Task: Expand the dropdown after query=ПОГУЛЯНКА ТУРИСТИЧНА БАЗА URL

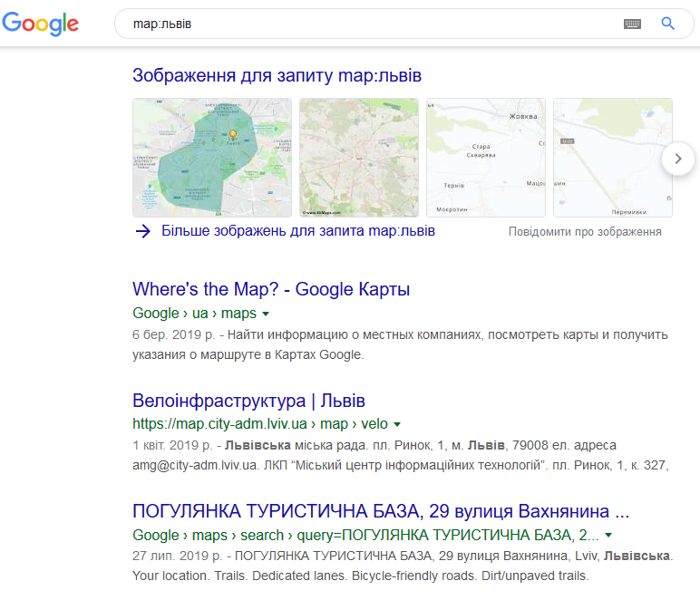Action: tap(608, 536)
